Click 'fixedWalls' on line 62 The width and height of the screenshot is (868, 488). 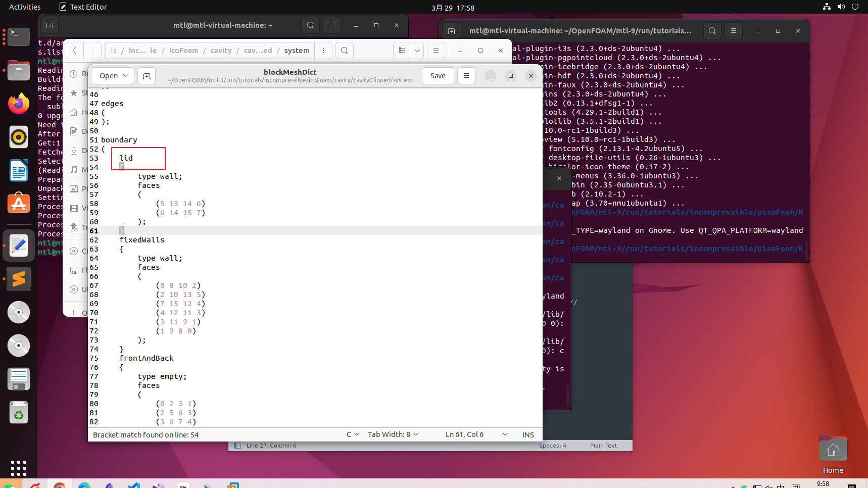(142, 240)
